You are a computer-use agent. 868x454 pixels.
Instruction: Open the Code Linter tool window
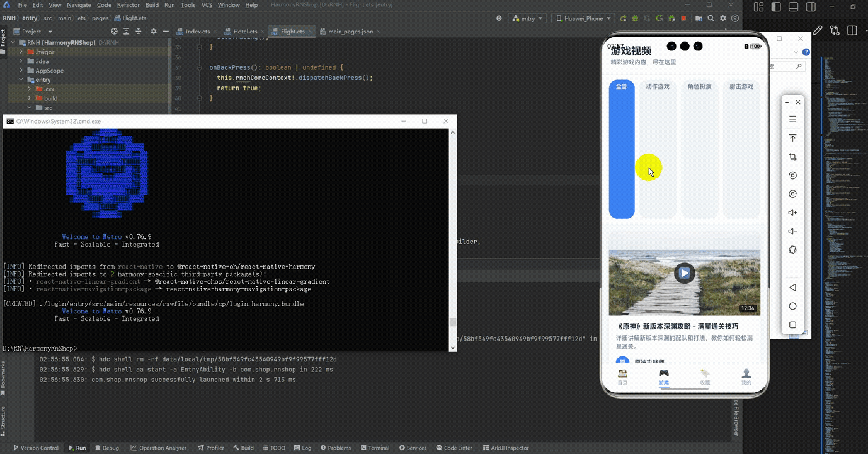pos(454,448)
